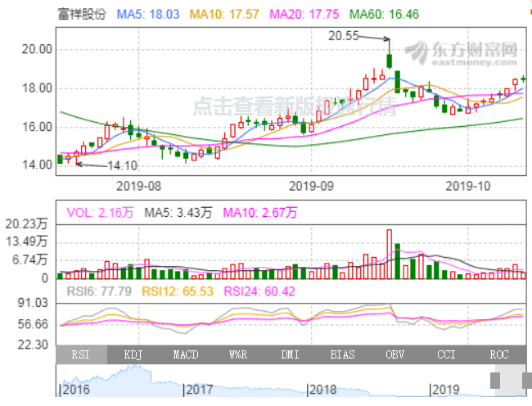Click the left handle of the timeline range slider
This screenshot has width=532, height=406.
(x=495, y=381)
